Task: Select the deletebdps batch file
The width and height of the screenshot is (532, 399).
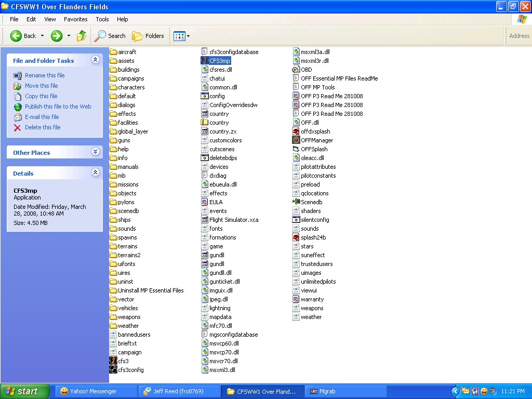Action: point(219,158)
